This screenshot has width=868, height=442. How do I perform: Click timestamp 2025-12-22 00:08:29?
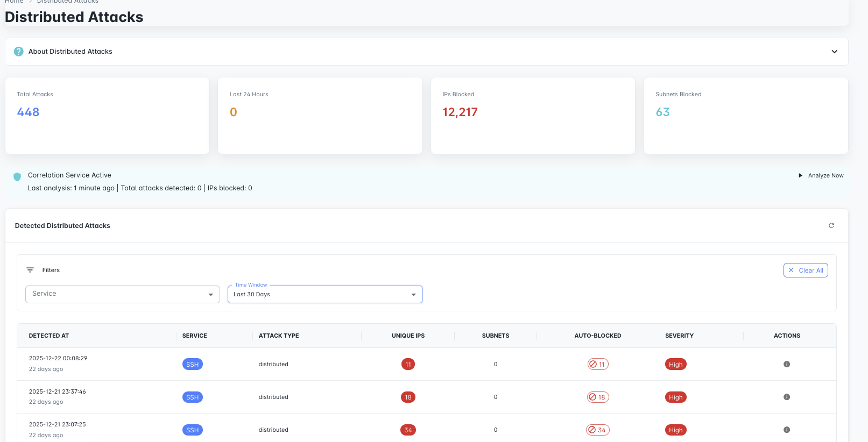coord(58,358)
